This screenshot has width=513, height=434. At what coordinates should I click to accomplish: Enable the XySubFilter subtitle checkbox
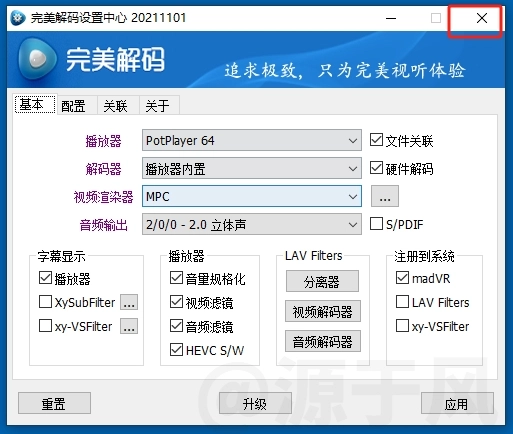click(x=45, y=302)
